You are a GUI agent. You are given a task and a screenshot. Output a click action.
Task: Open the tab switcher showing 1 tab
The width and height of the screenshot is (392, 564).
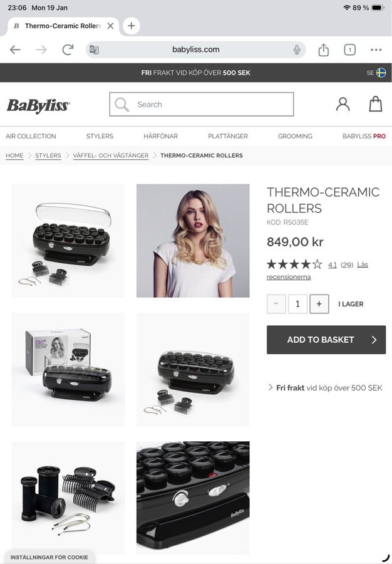349,50
